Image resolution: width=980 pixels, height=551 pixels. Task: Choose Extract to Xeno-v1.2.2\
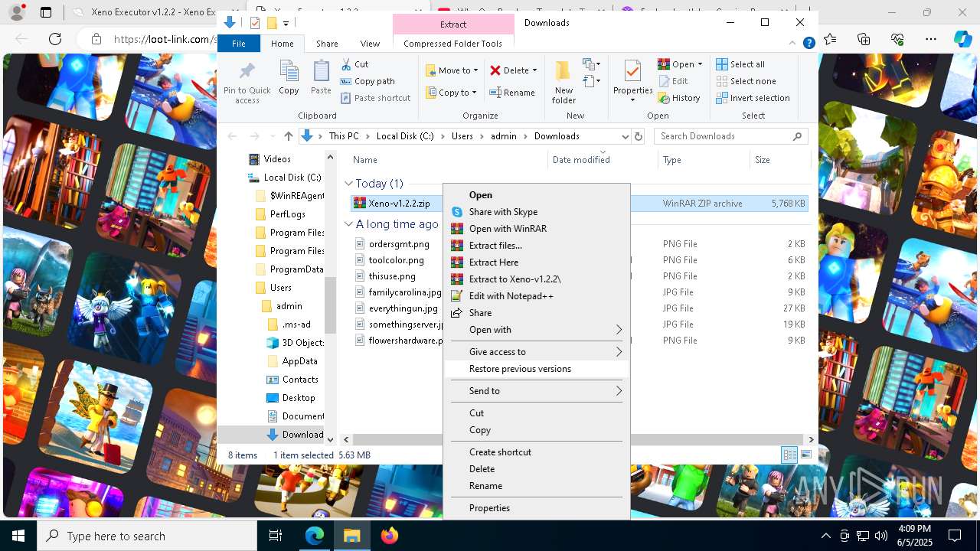pyautogui.click(x=536, y=279)
